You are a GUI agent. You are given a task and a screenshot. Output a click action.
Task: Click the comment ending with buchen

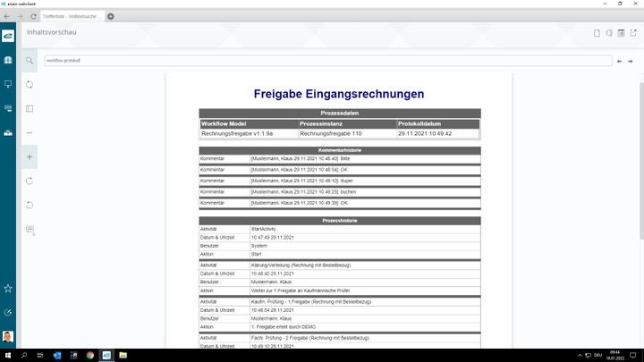[303, 192]
